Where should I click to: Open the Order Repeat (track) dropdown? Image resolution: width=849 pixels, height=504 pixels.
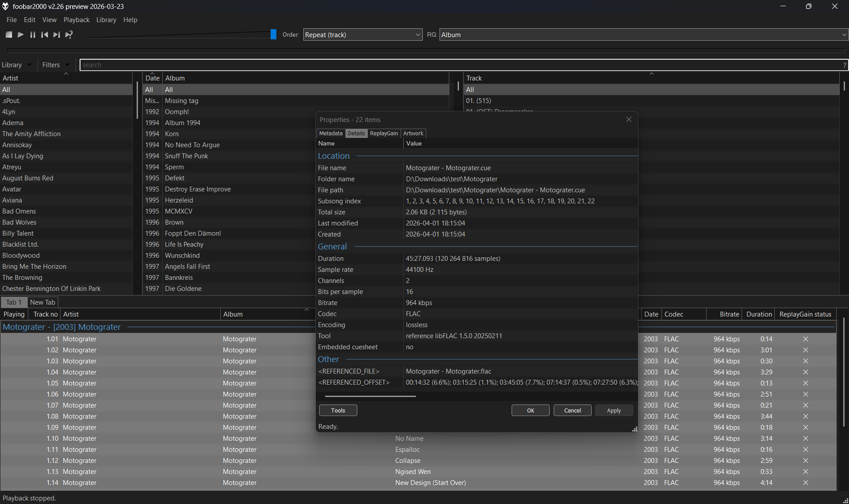click(x=363, y=34)
